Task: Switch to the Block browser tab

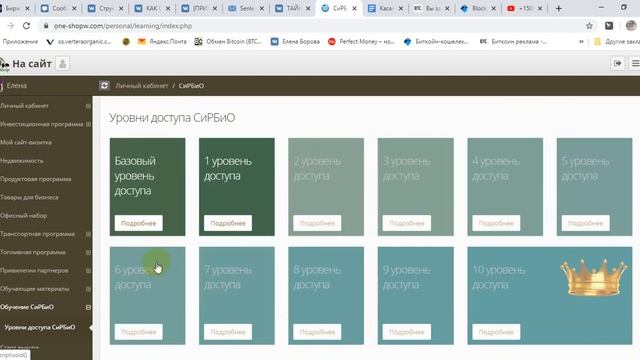Action: pos(477,8)
